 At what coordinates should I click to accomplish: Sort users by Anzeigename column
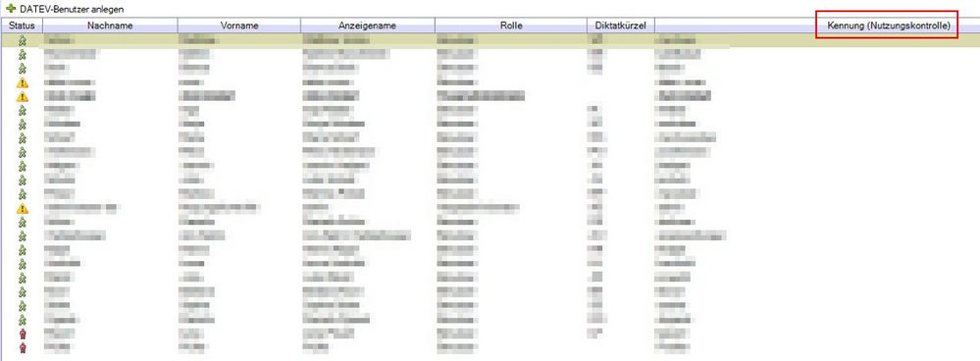368,26
